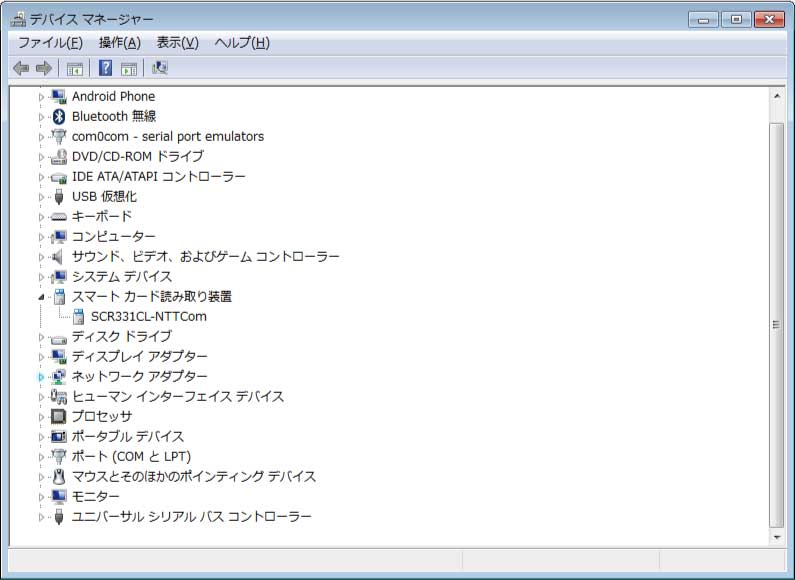Screen dimensions: 795x580
Task: Click the Bluetooth 無線 icon
Action: pos(59,117)
